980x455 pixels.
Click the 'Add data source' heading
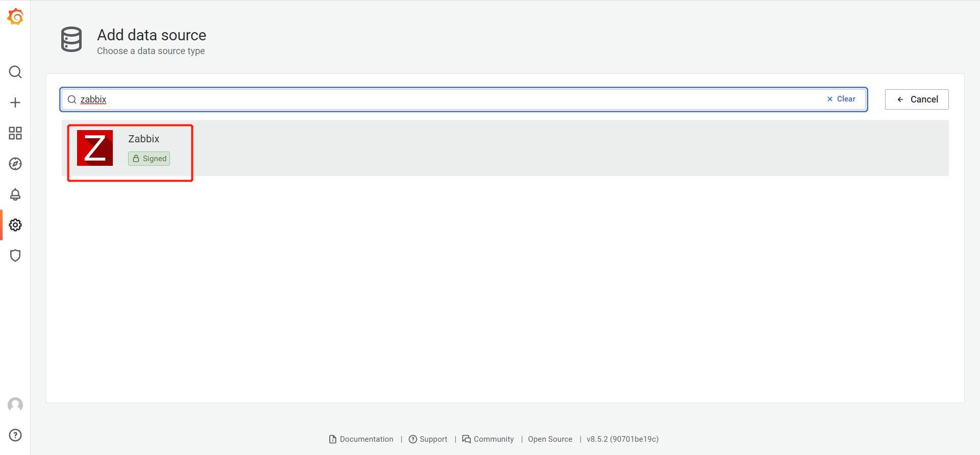click(152, 35)
